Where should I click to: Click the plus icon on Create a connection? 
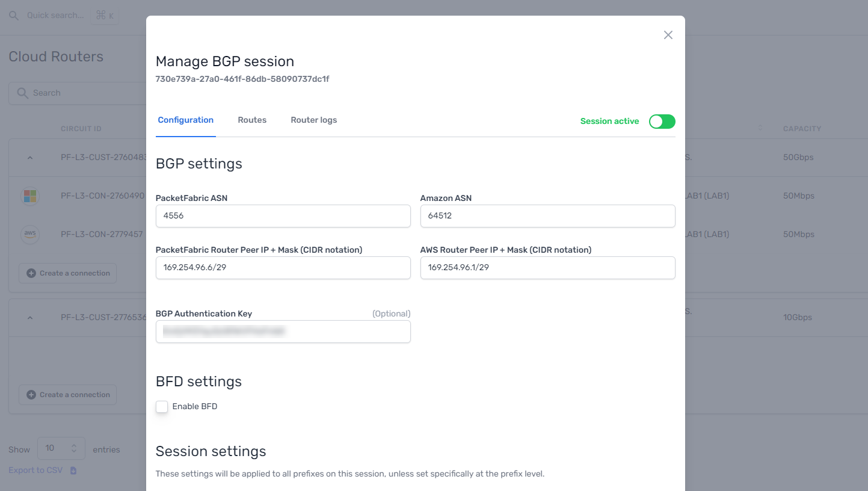coord(30,273)
